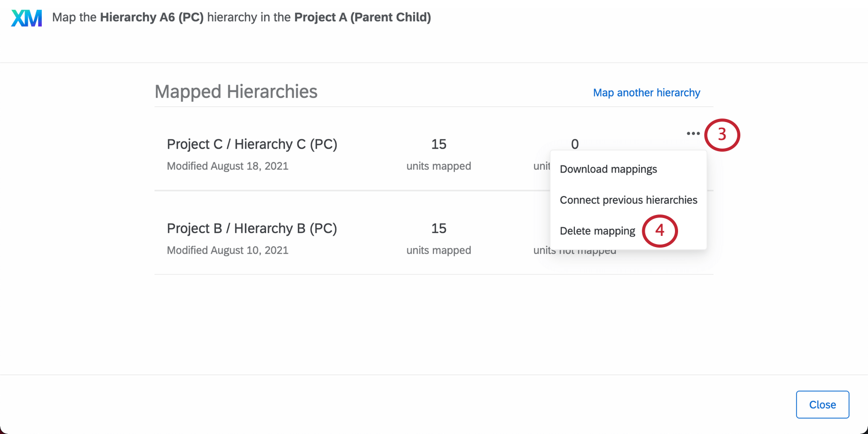Click the red circled number 3 marker
Image resolution: width=868 pixels, height=434 pixels.
722,135
